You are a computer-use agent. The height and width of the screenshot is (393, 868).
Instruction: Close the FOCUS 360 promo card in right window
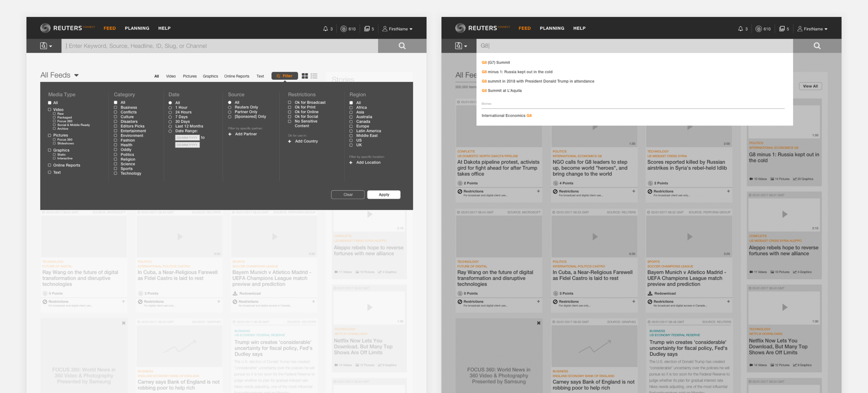[539, 323]
